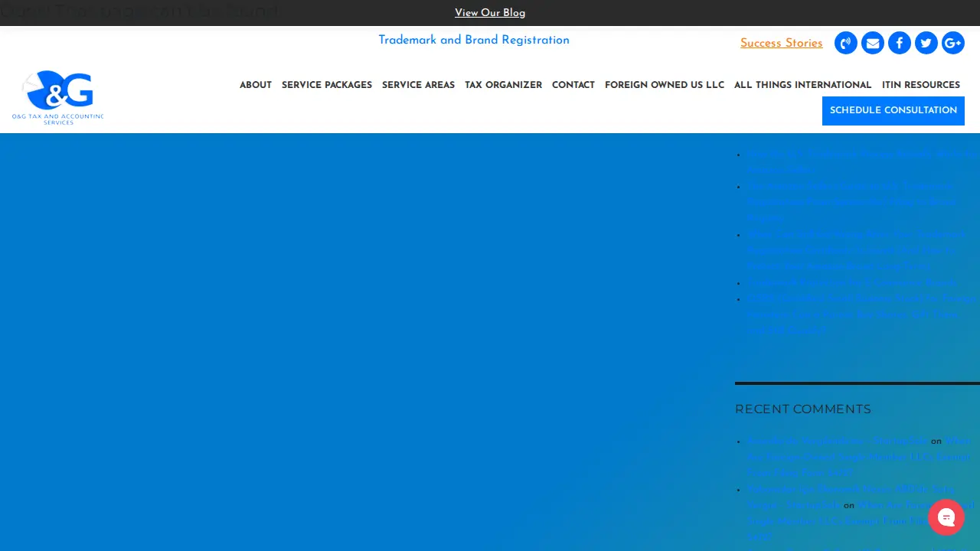980x551 pixels.
Task: Click the email envelope icon
Action: pyautogui.click(x=873, y=43)
